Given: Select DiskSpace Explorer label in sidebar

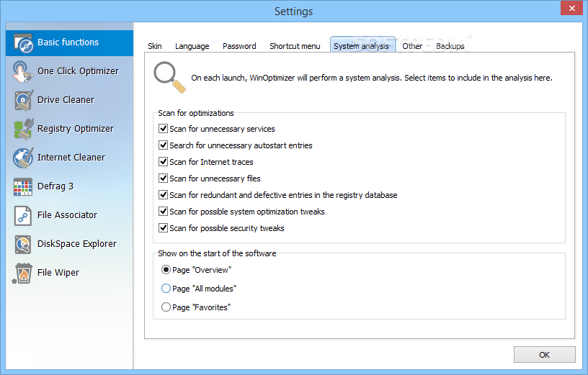Looking at the screenshot, I should pos(77,244).
